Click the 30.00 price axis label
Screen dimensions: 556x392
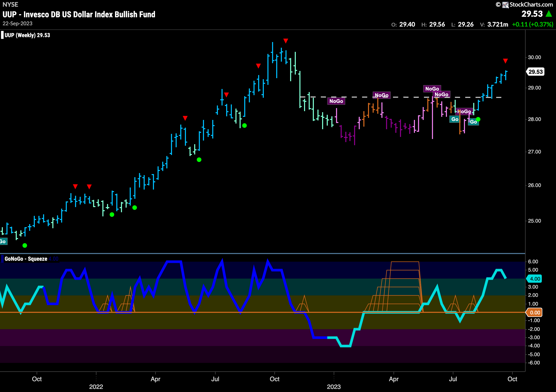coord(534,57)
